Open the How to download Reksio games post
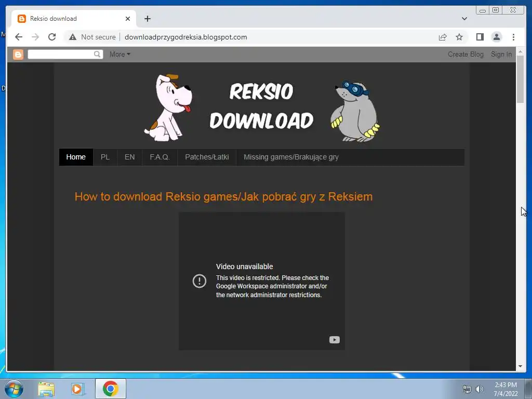 223,197
